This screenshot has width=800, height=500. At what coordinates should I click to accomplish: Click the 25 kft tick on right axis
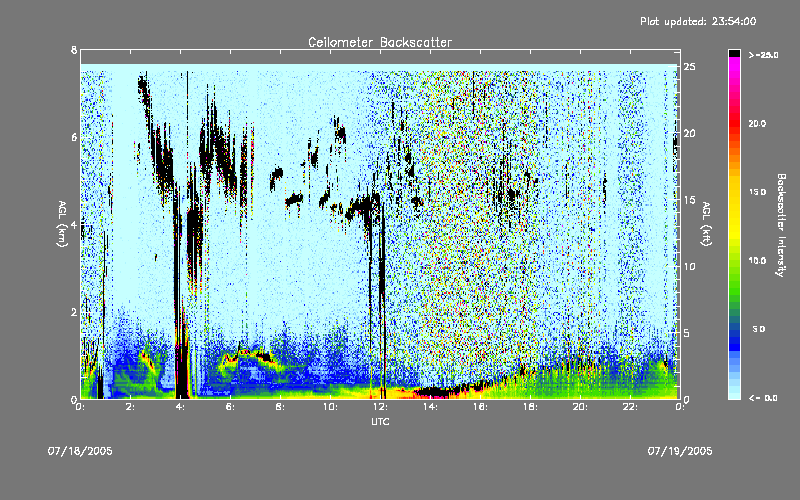[689, 67]
